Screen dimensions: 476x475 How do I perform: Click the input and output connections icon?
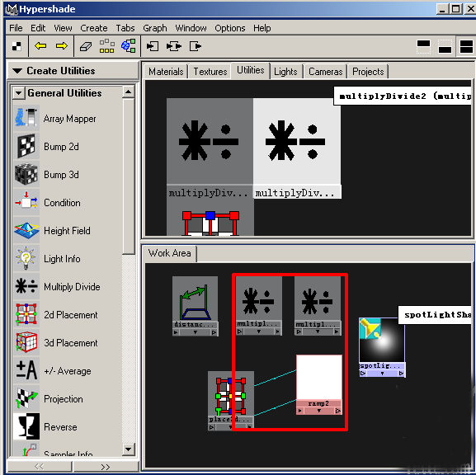pos(174,46)
